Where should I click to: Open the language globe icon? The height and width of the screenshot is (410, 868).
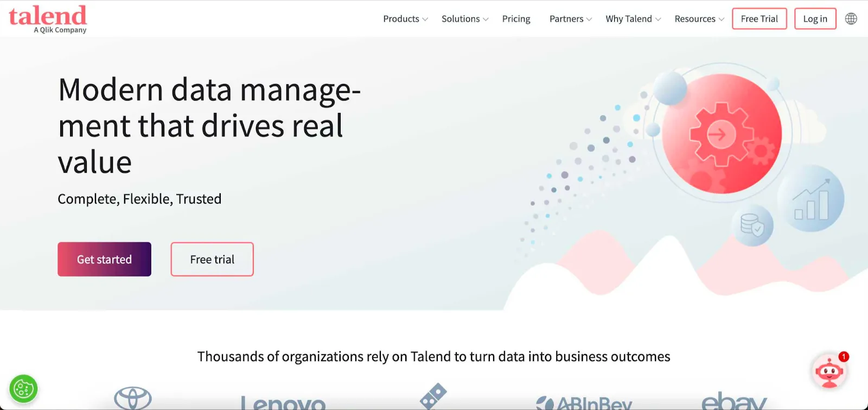click(x=851, y=18)
